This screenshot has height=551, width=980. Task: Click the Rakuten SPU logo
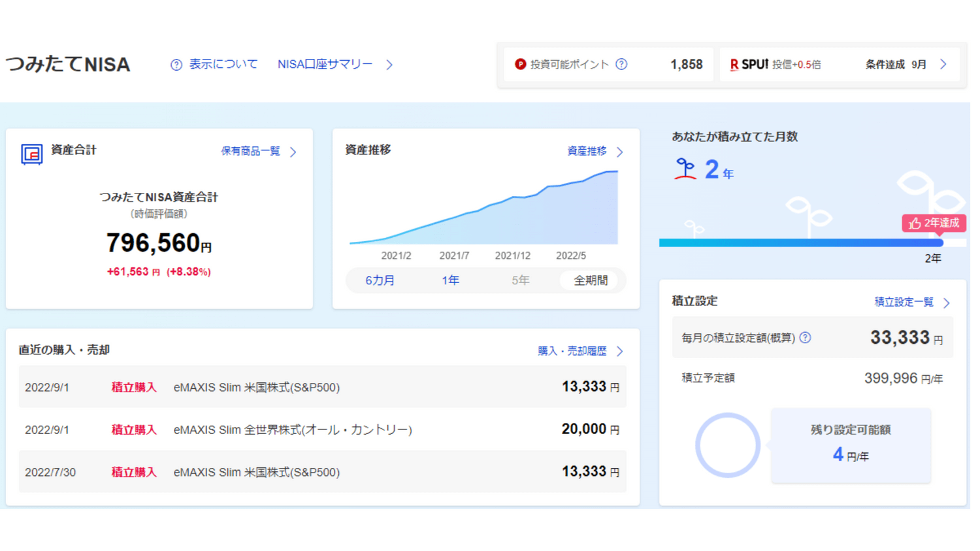749,64
